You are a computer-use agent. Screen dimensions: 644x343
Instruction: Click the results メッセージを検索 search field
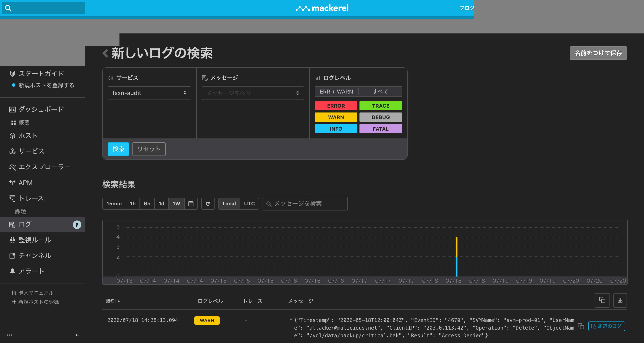click(305, 204)
